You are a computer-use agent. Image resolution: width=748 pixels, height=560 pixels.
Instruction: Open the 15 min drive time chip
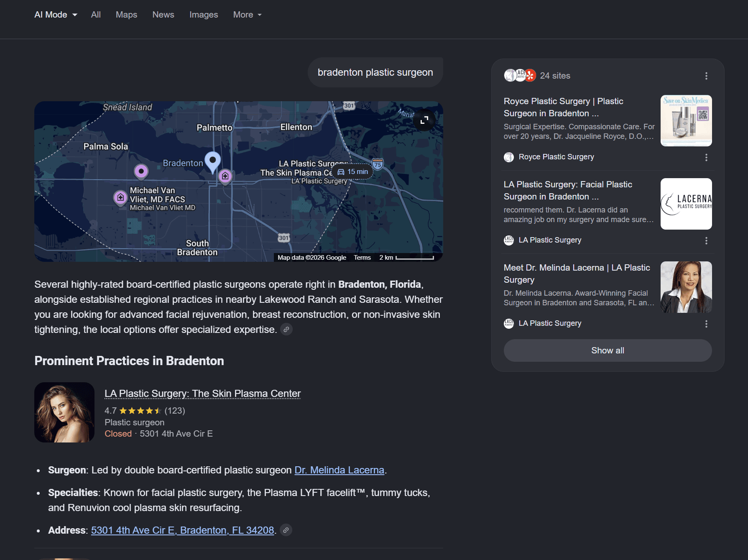[352, 171]
